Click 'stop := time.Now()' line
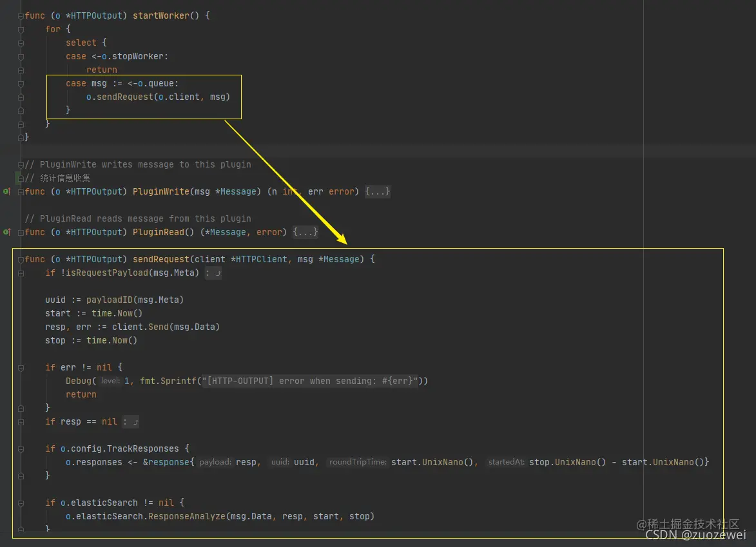The height and width of the screenshot is (547, 756). [91, 340]
